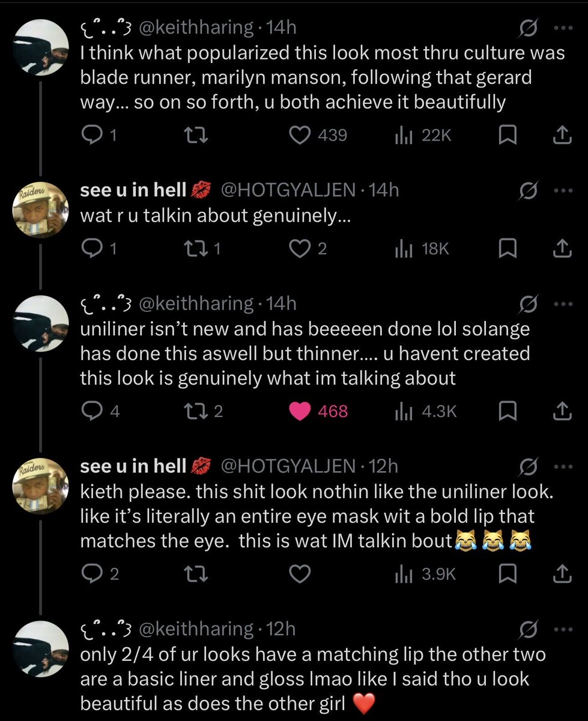This screenshot has width=588, height=721.
Task: Open @keithharing handle on the 12h tweet
Action: point(196,629)
